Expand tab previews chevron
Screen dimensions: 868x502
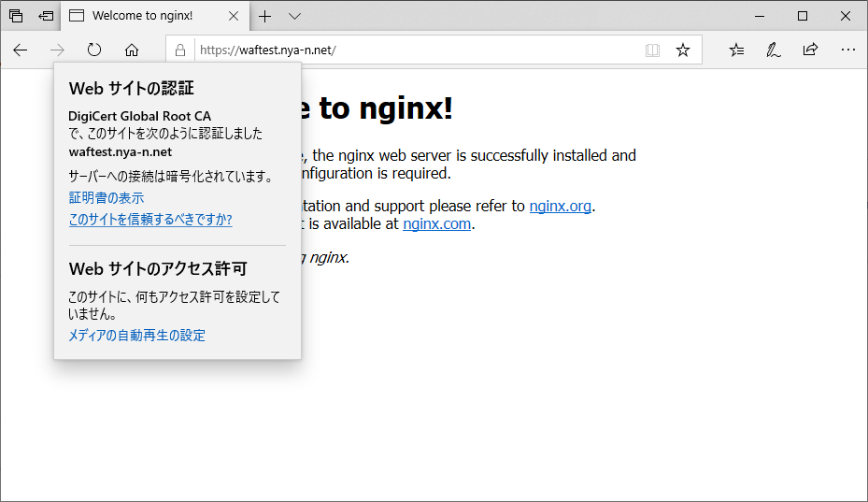(x=294, y=16)
